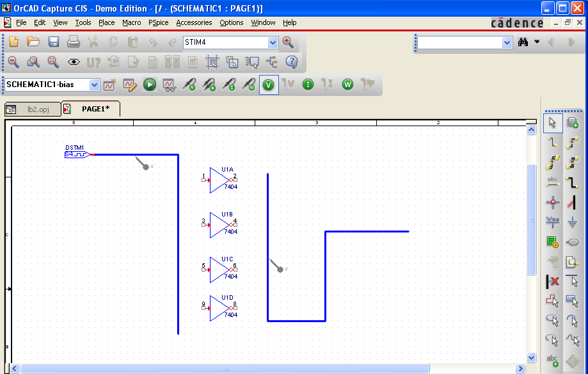Viewport: 588px width, 374px height.
Task: Open the search combo box dropdown arrow
Action: [507, 42]
